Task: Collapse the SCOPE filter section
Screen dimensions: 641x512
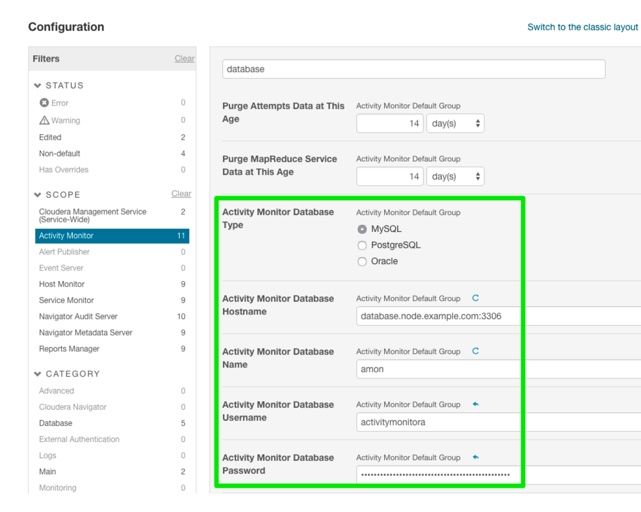Action: click(x=38, y=194)
